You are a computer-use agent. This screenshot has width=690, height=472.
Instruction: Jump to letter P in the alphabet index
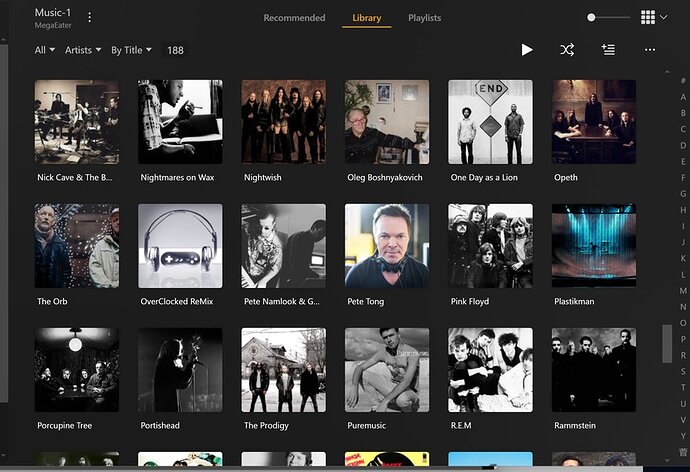click(683, 339)
